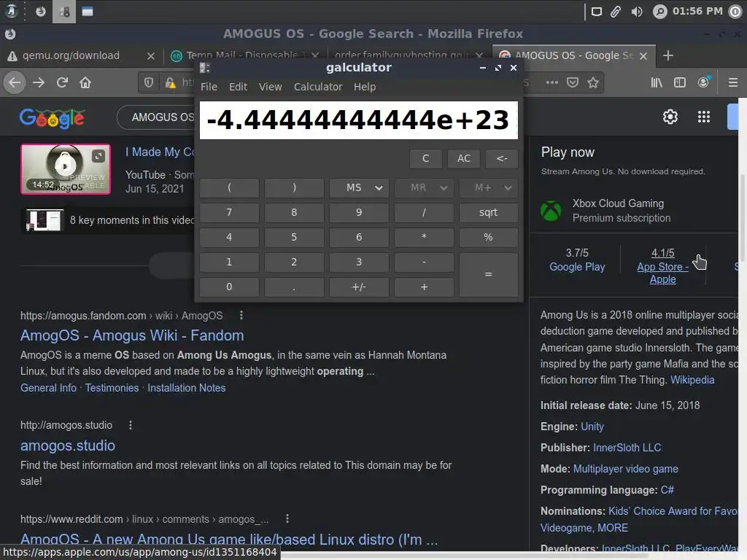Open the Firefox account icon

point(704,83)
